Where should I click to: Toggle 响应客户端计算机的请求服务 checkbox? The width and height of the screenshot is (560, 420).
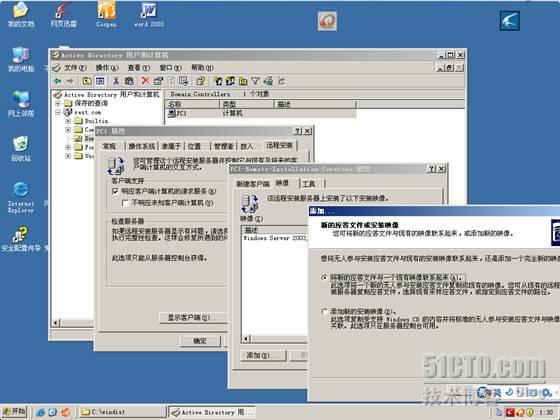pyautogui.click(x=115, y=191)
